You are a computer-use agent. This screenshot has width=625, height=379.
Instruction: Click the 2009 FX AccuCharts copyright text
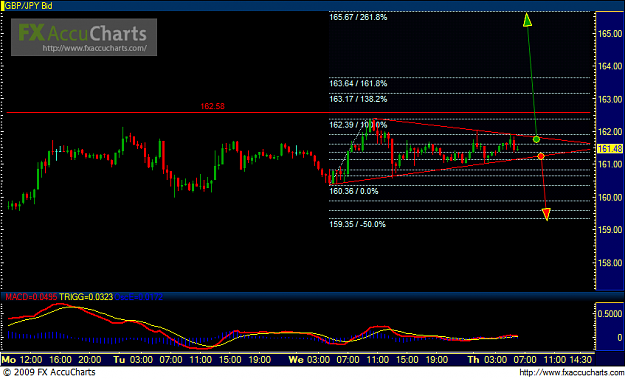click(48, 373)
